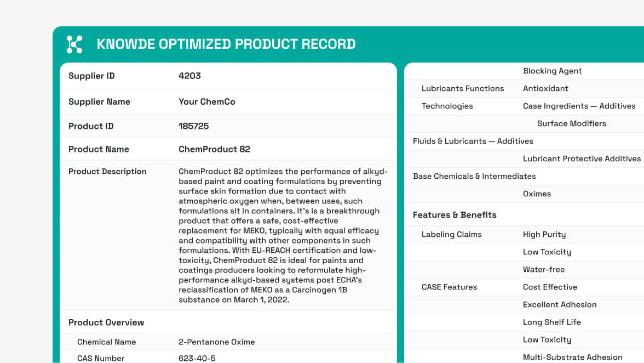Click the Surface Modifiers technology entry
Viewport: 644px width, 363px height.
pyautogui.click(x=571, y=123)
